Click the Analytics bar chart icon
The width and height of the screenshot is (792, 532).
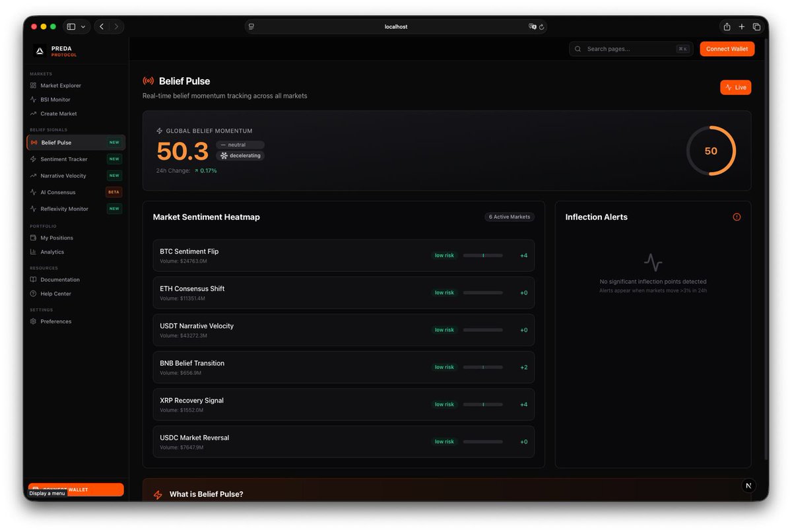pyautogui.click(x=34, y=252)
